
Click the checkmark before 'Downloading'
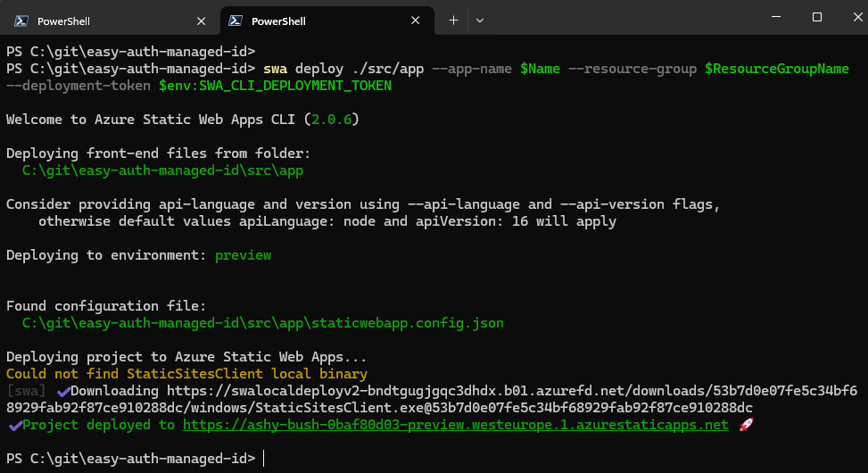(x=63, y=392)
